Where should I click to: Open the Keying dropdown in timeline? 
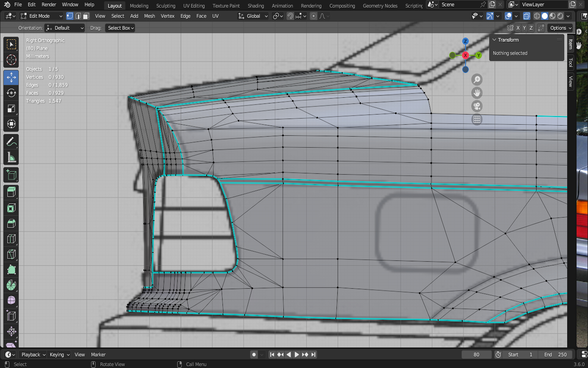pyautogui.click(x=60, y=355)
